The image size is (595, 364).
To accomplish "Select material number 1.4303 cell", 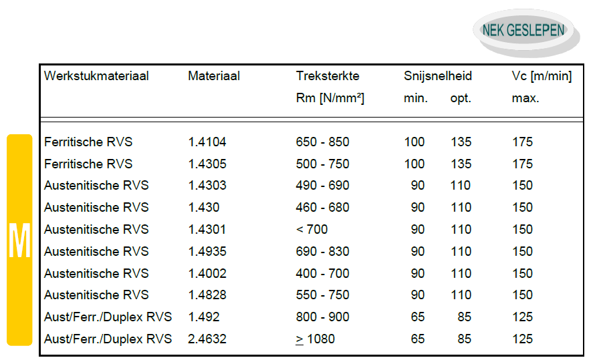I will point(207,186).
